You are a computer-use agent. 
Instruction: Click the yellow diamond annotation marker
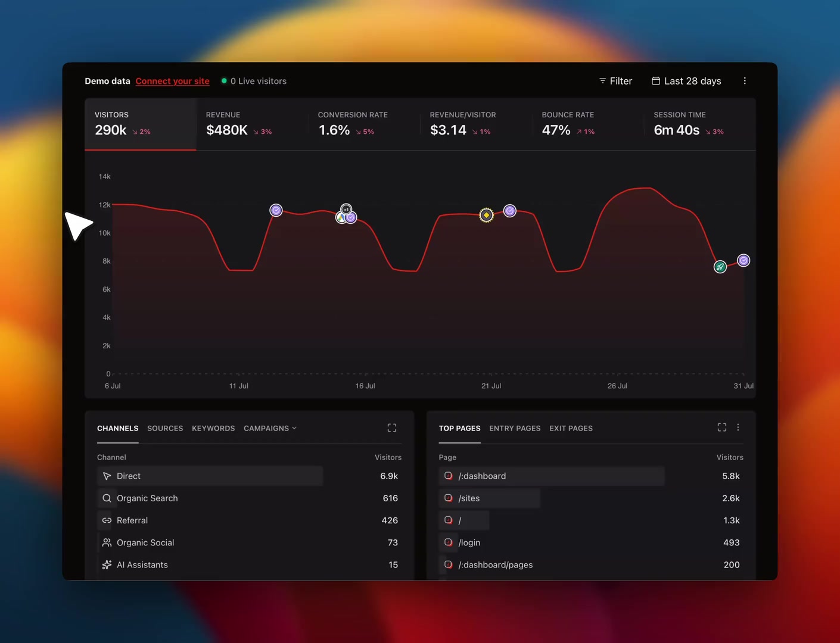pyautogui.click(x=486, y=215)
